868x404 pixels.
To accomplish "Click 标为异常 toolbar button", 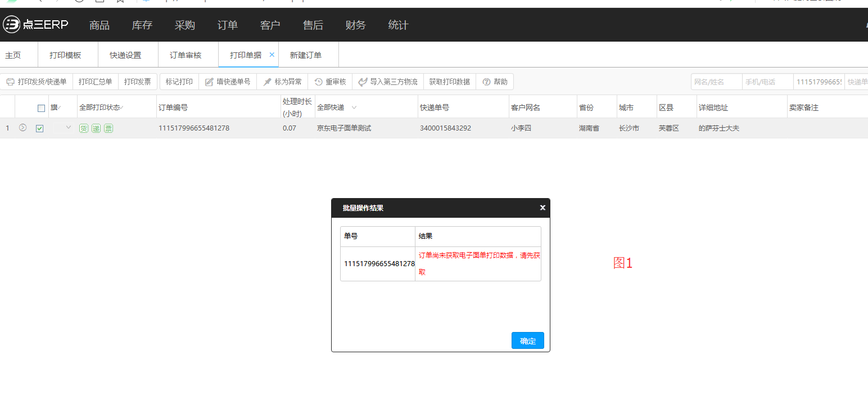I will [x=282, y=82].
